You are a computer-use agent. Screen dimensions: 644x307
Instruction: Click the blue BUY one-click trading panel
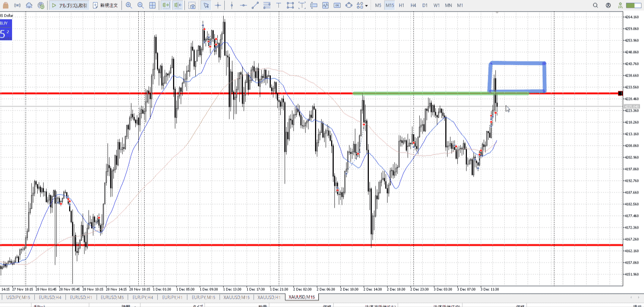click(x=6, y=30)
